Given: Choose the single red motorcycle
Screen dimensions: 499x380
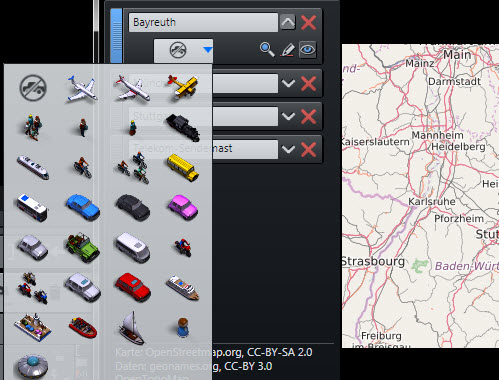Looking at the screenshot, I should (x=183, y=247).
